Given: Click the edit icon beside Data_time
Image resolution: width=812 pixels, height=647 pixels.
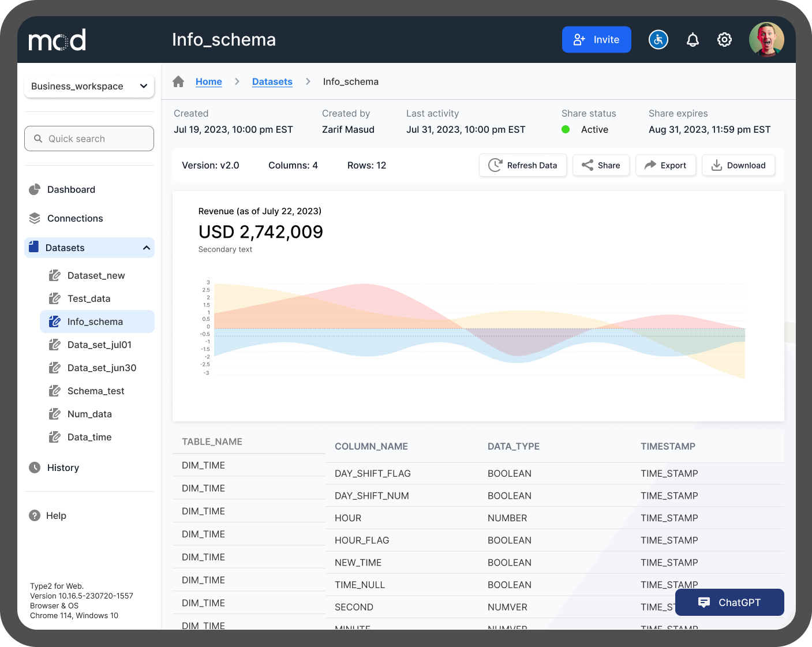Looking at the screenshot, I should (x=55, y=437).
